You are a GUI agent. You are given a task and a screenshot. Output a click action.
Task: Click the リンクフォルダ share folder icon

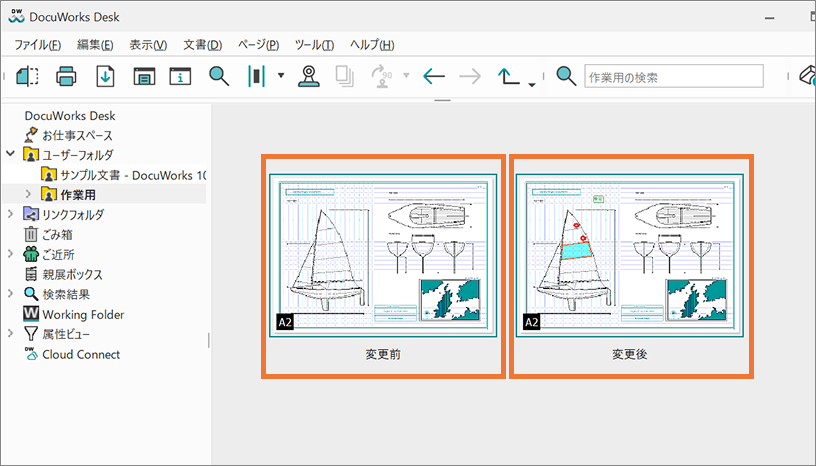coord(31,214)
